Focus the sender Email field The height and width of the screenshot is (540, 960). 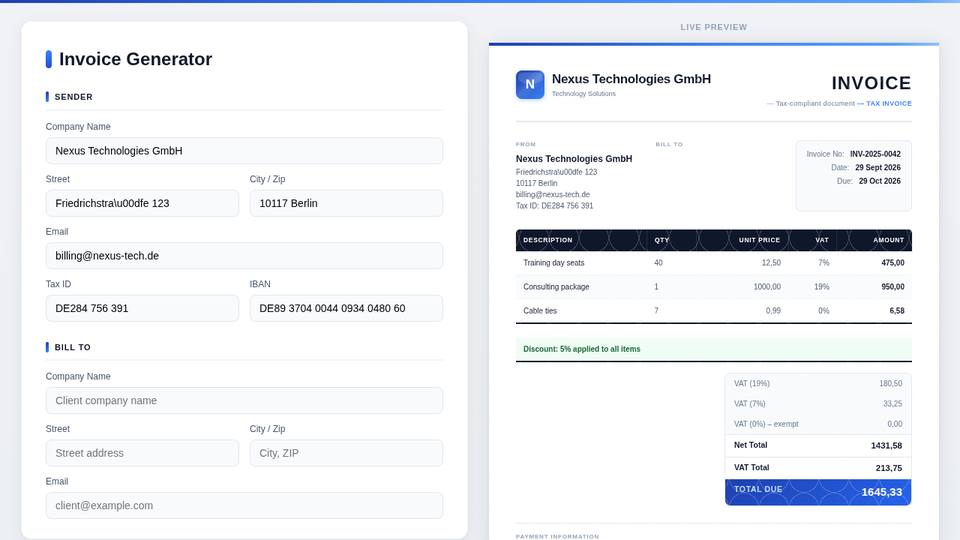point(244,256)
